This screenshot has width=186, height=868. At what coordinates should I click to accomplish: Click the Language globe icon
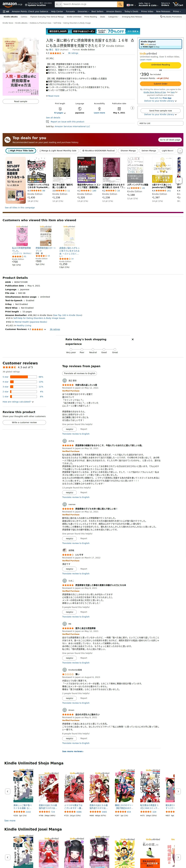tap(80, 109)
